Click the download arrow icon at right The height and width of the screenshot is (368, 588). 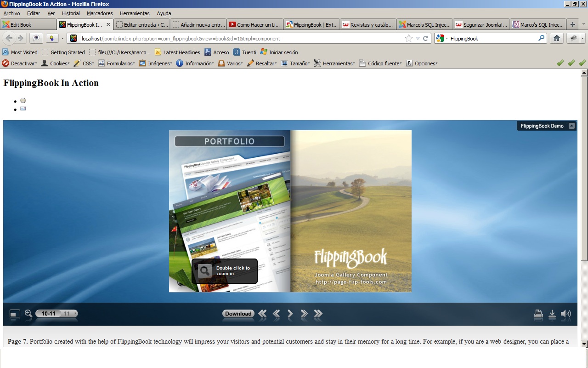pyautogui.click(x=552, y=314)
